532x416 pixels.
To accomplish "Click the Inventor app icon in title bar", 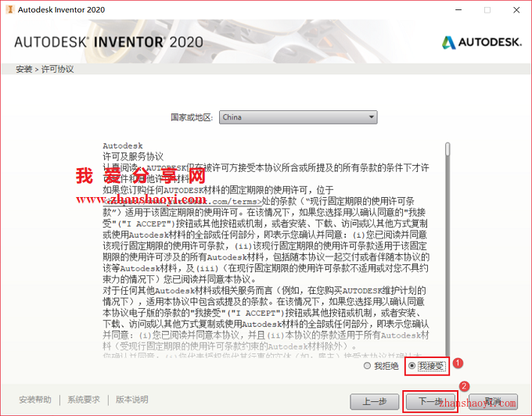I will coord(9,9).
